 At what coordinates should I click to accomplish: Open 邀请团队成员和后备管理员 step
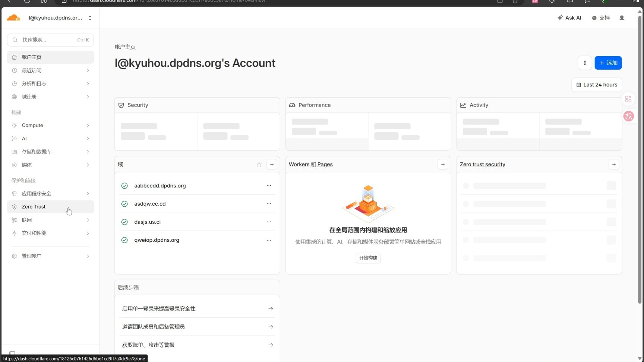197,327
